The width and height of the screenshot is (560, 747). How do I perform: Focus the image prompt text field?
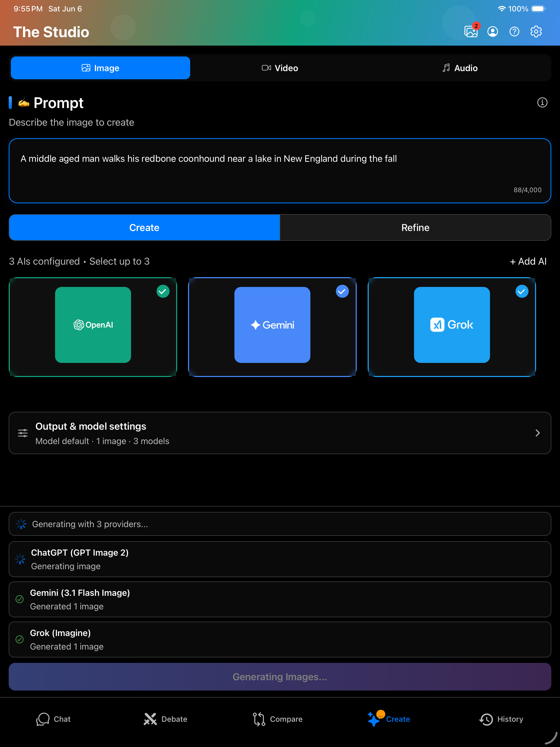pyautogui.click(x=280, y=171)
